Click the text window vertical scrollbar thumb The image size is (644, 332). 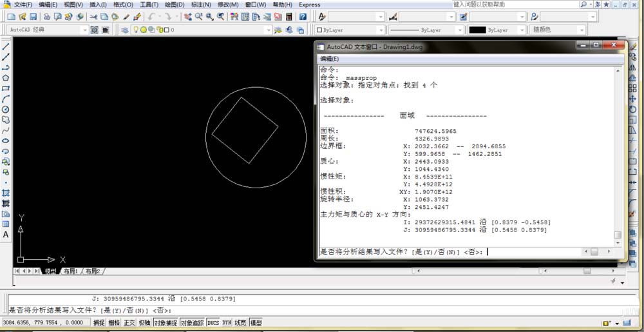click(618, 235)
